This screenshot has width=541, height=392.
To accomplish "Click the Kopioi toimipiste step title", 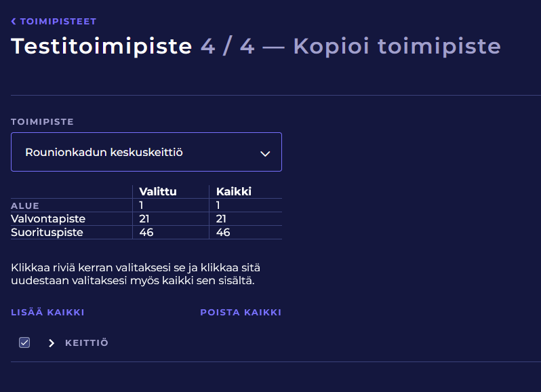I will [x=397, y=46].
